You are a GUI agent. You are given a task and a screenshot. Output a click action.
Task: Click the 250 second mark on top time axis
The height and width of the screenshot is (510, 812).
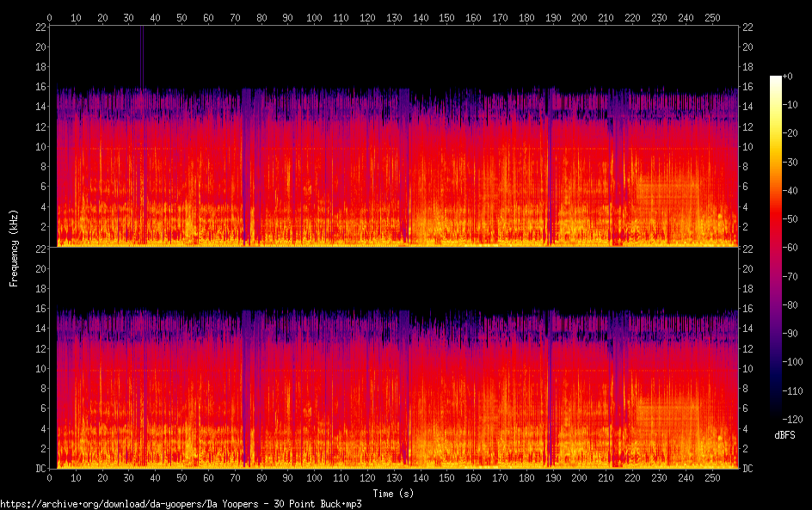(712, 16)
